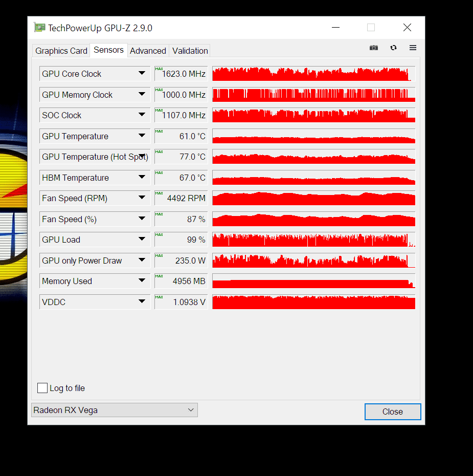Click the Fan Speed (RPM) history graph

point(314,198)
